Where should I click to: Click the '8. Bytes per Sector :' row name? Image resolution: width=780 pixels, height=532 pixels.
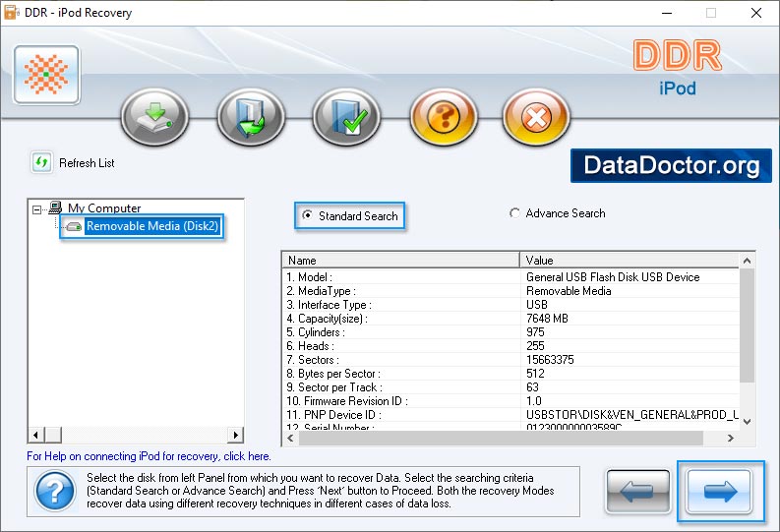click(333, 374)
